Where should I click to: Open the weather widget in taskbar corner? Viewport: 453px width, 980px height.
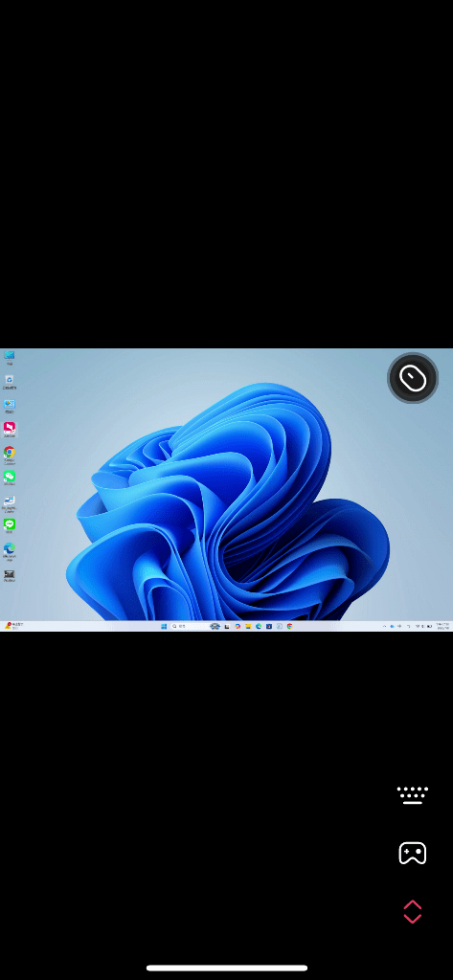[13, 626]
